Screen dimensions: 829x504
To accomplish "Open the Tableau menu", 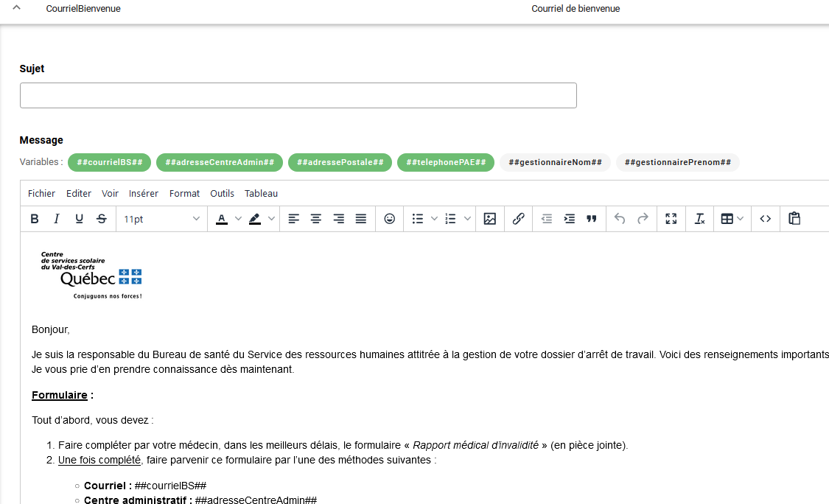I will coord(261,193).
